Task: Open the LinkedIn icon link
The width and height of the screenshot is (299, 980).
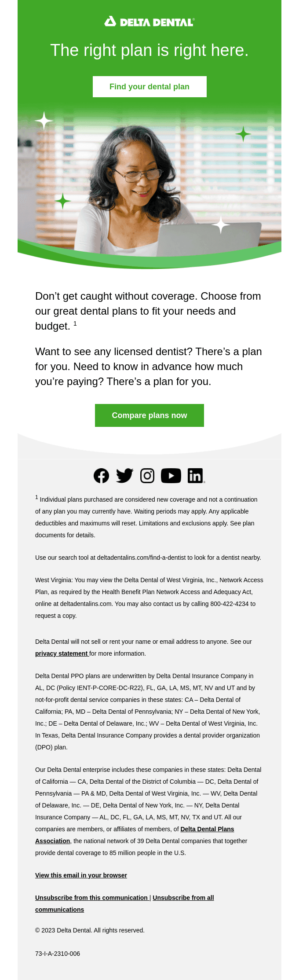Action: (196, 476)
